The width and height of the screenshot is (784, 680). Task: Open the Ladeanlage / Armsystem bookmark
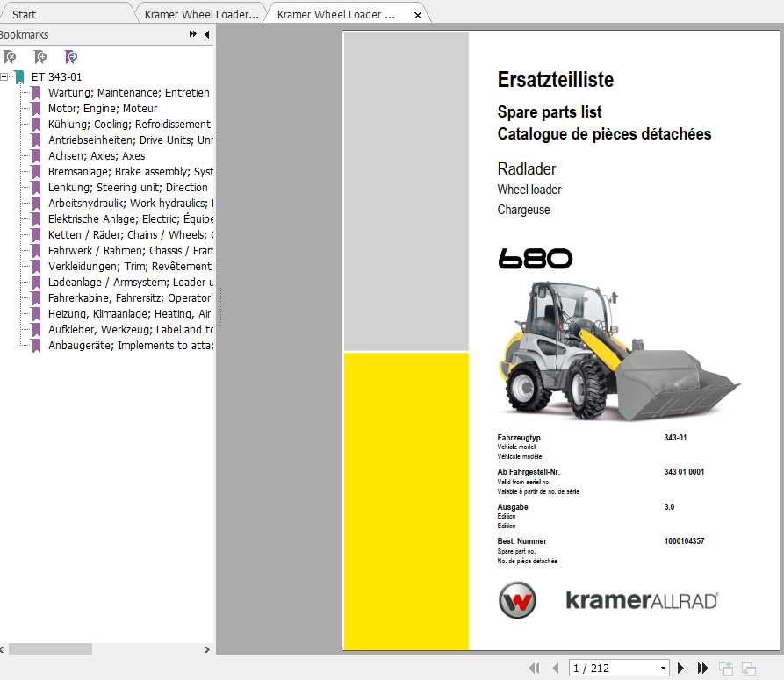coord(131,283)
